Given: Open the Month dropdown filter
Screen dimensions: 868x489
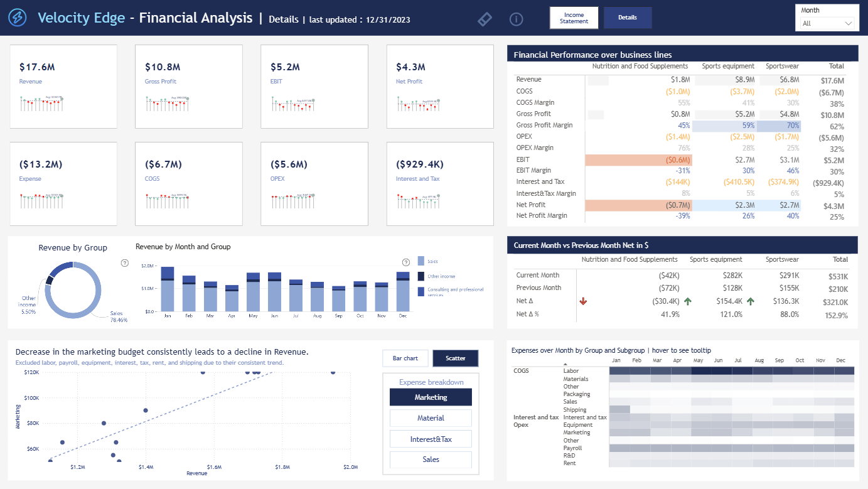Looking at the screenshot, I should [827, 23].
